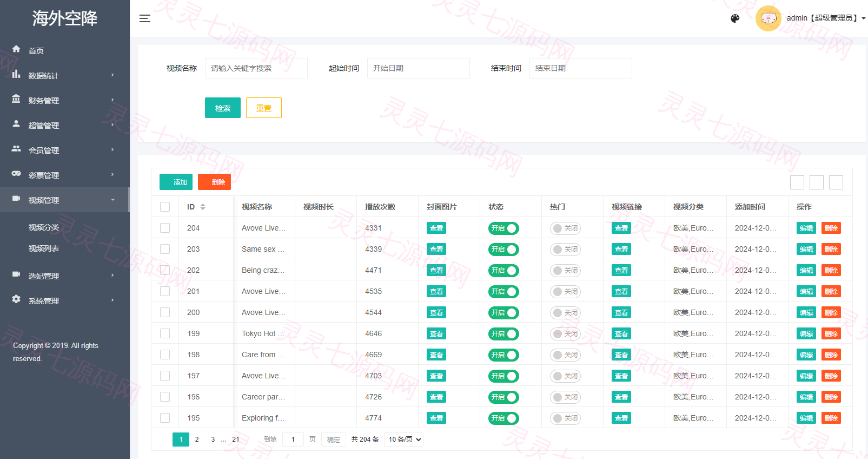
Task: Open the theme palette icon
Action: point(735,18)
